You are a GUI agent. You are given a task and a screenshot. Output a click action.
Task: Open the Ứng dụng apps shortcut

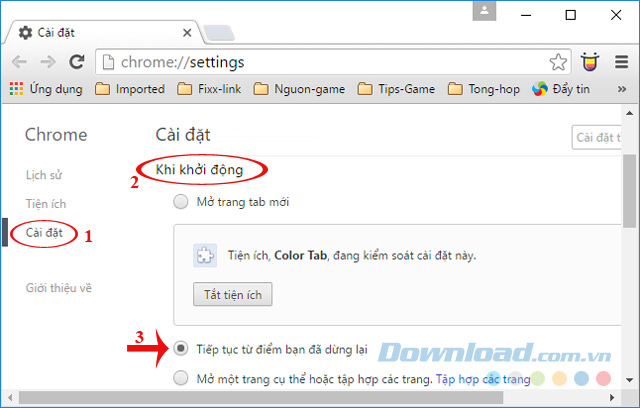pyautogui.click(x=46, y=89)
